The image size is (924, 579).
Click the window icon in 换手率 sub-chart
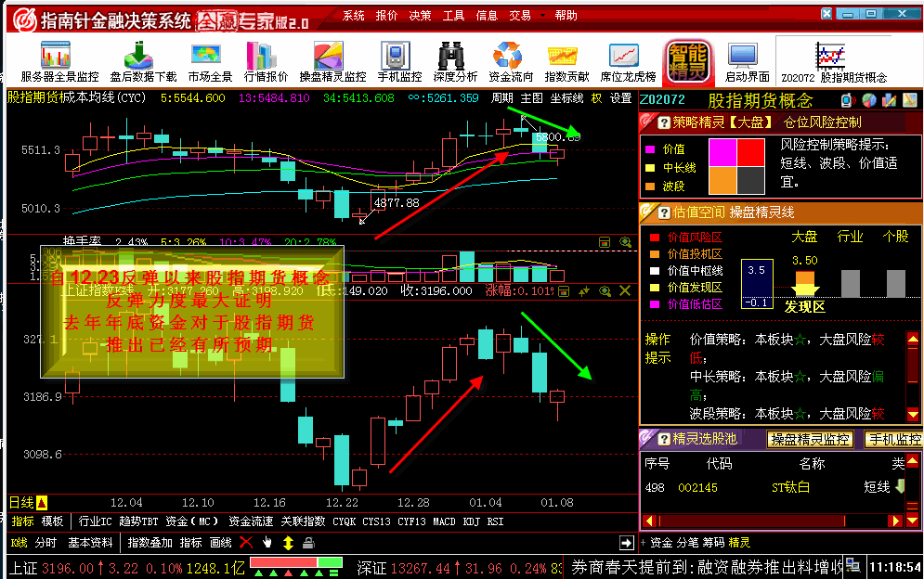(x=604, y=242)
